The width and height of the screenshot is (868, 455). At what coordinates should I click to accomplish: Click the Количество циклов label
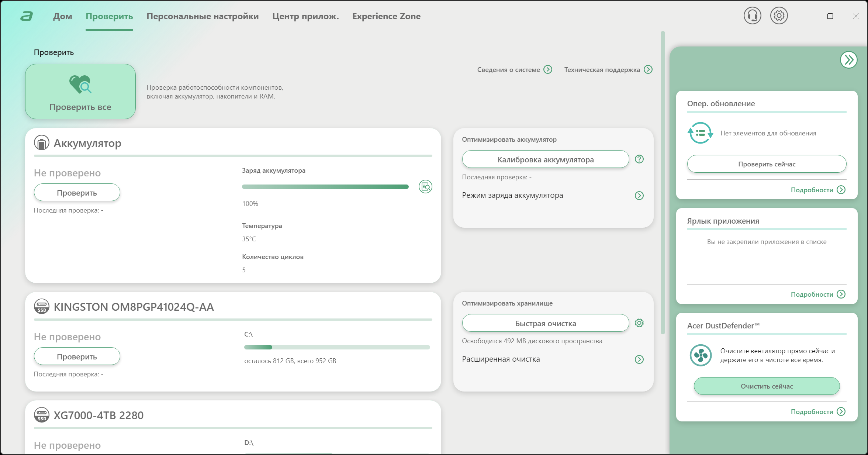tap(273, 257)
